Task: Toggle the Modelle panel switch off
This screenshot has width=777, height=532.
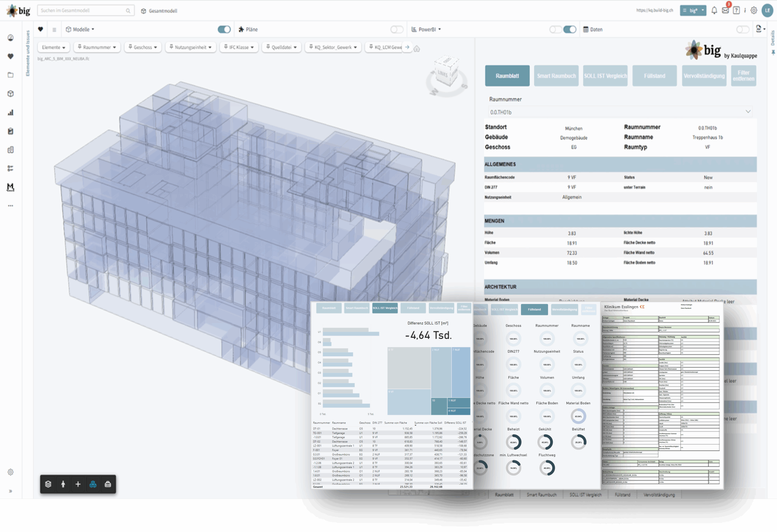Action: (x=224, y=29)
